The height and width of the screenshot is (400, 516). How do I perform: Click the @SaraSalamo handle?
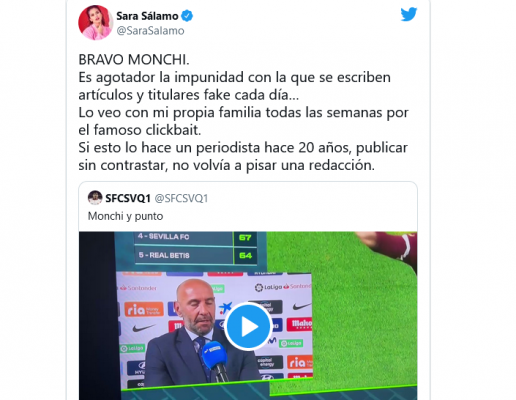[x=150, y=31]
